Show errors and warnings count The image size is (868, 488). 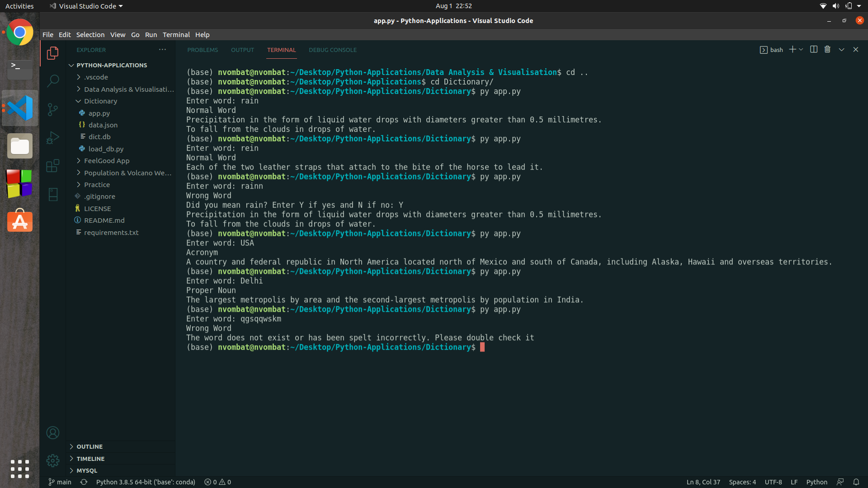[x=217, y=482]
